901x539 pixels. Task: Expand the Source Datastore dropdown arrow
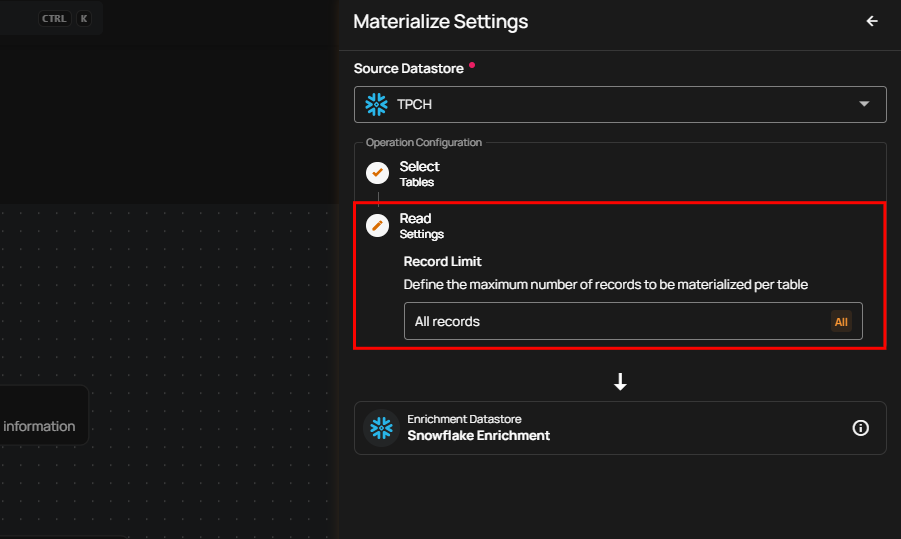tap(864, 104)
